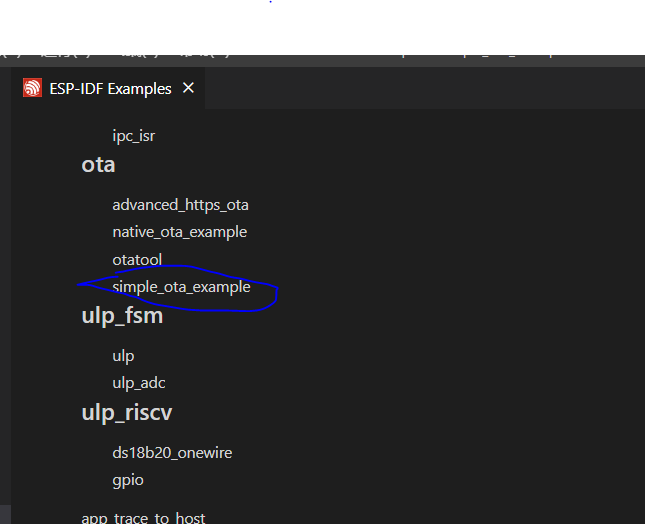Image resolution: width=645 pixels, height=524 pixels.
Task: Close the ESP-IDF Examples tab
Action: tap(188, 88)
